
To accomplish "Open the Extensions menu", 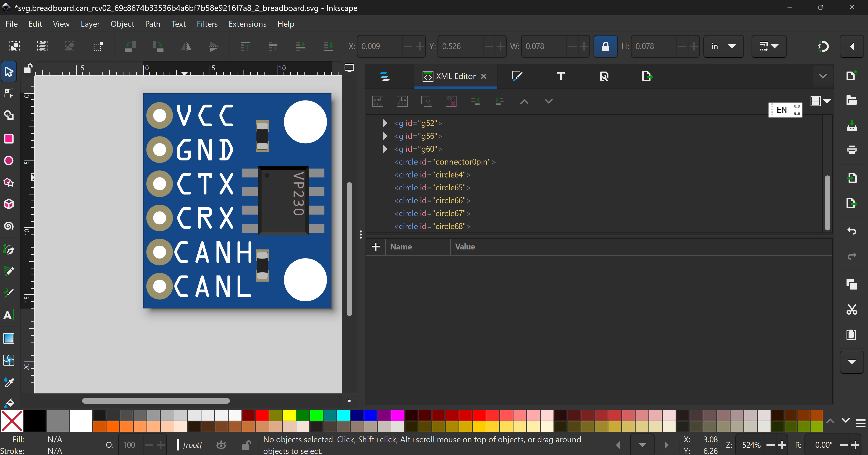I will [247, 24].
